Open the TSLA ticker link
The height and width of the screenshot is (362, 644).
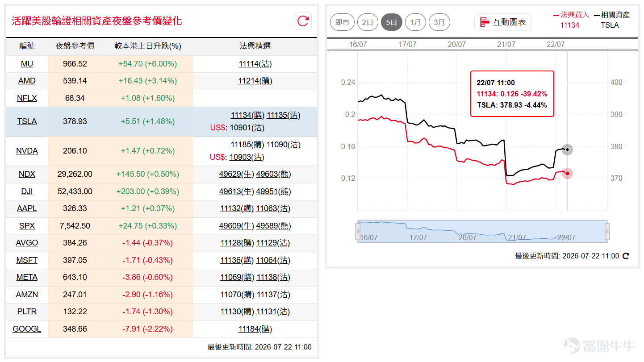pos(27,121)
